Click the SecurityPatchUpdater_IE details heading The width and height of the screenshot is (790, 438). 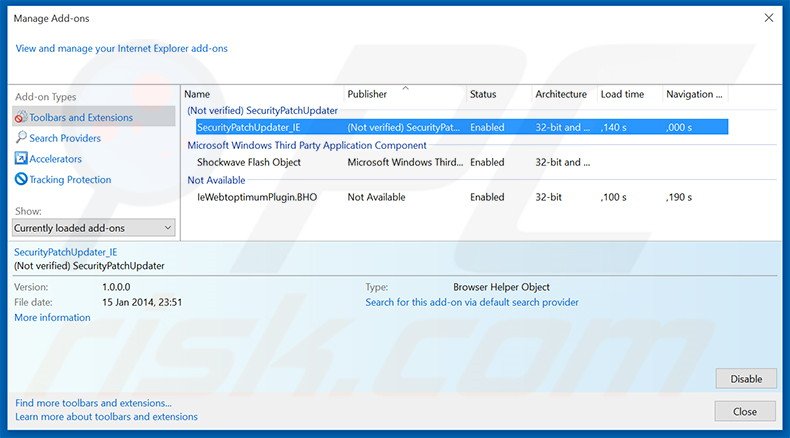click(65, 252)
